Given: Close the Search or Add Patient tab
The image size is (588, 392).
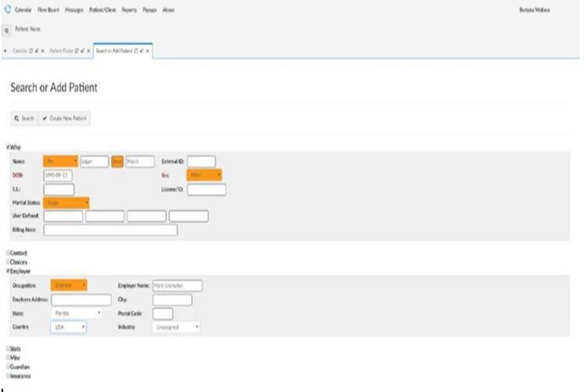Looking at the screenshot, I should (x=147, y=50).
